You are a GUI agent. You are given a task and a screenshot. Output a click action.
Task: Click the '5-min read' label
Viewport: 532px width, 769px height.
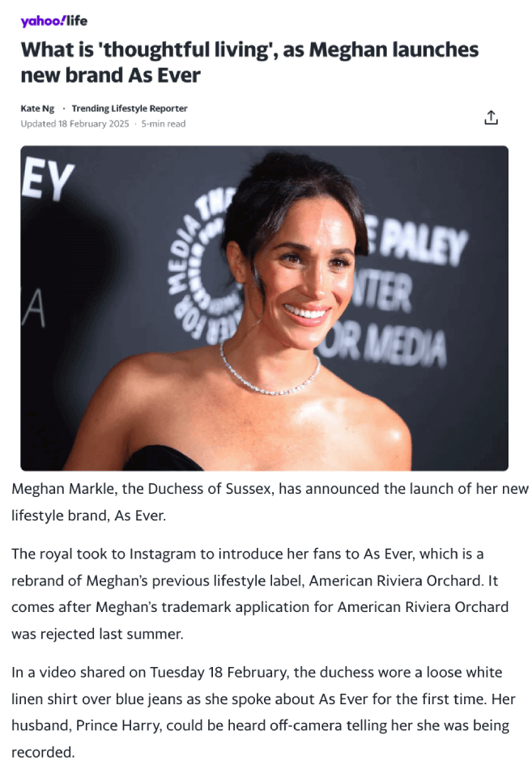[x=164, y=124]
